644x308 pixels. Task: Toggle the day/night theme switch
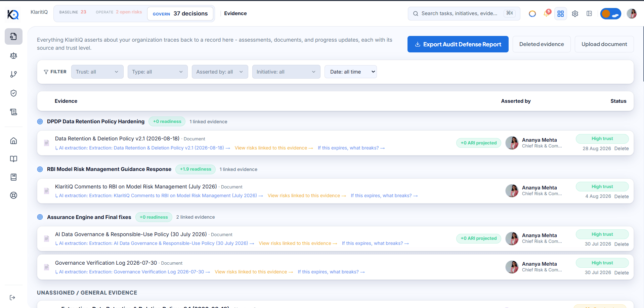tap(610, 13)
